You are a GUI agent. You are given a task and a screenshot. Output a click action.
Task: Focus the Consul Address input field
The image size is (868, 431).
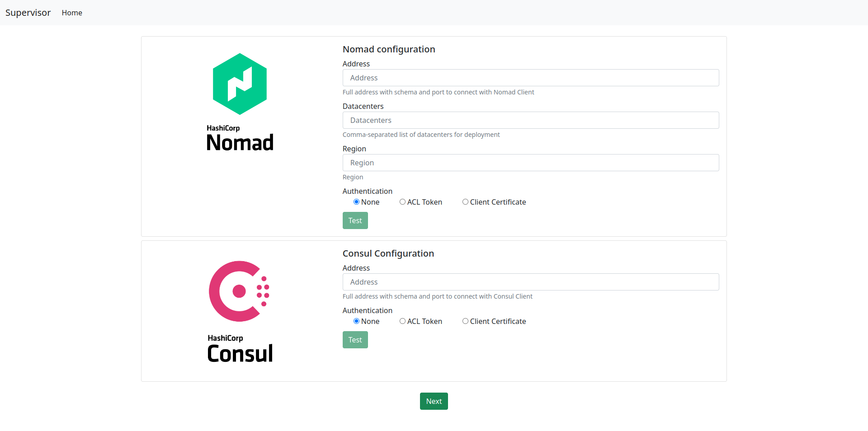[530, 282]
